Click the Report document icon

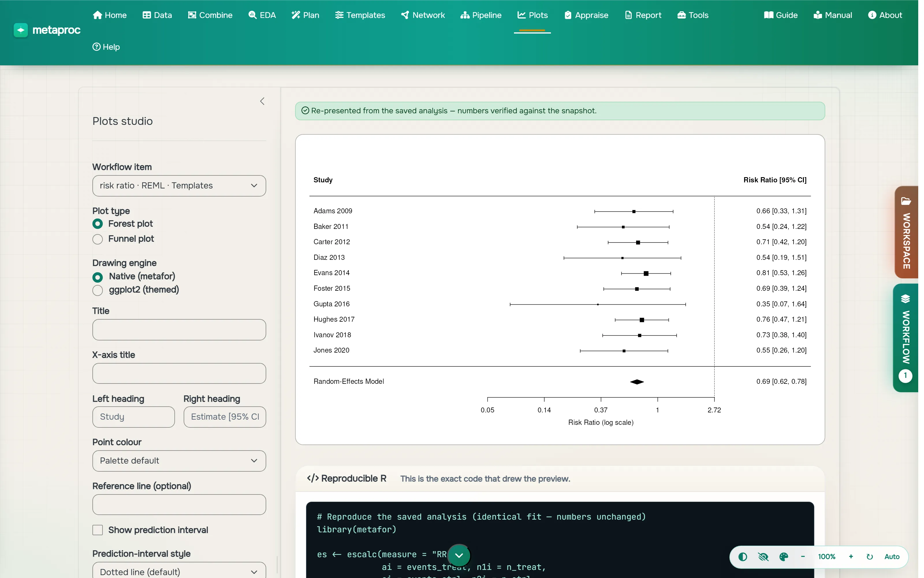629,15
